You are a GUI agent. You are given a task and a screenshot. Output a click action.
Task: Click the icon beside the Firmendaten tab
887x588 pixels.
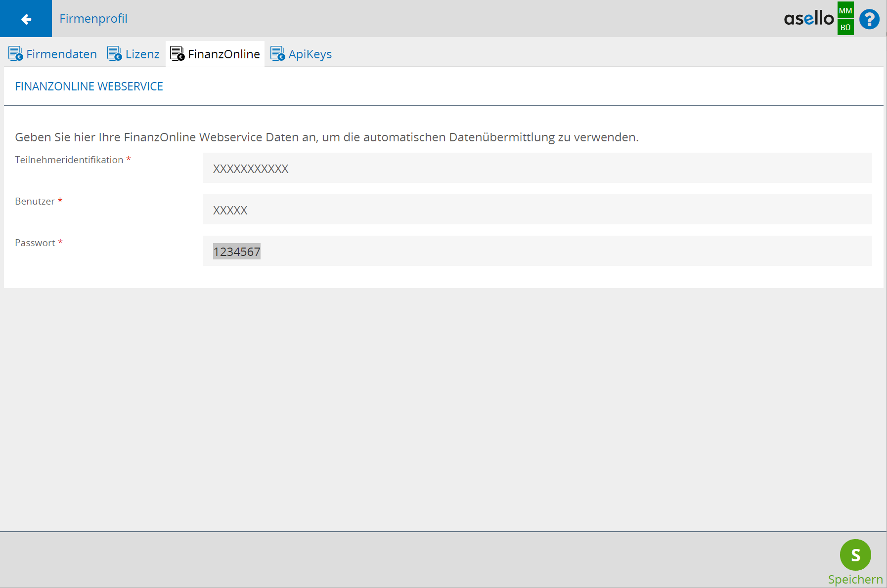coord(15,54)
